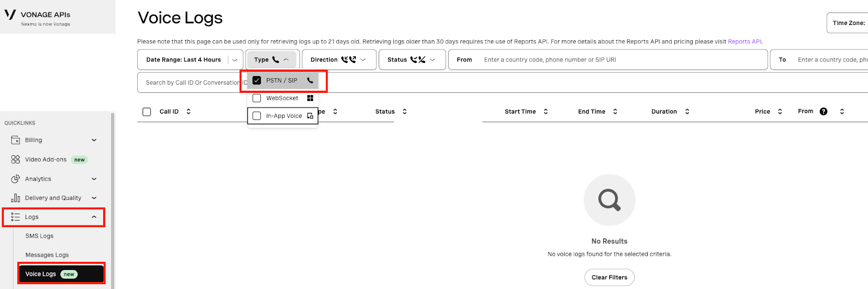This screenshot has width=868, height=289.
Task: Click the Price column header
Action: 762,111
